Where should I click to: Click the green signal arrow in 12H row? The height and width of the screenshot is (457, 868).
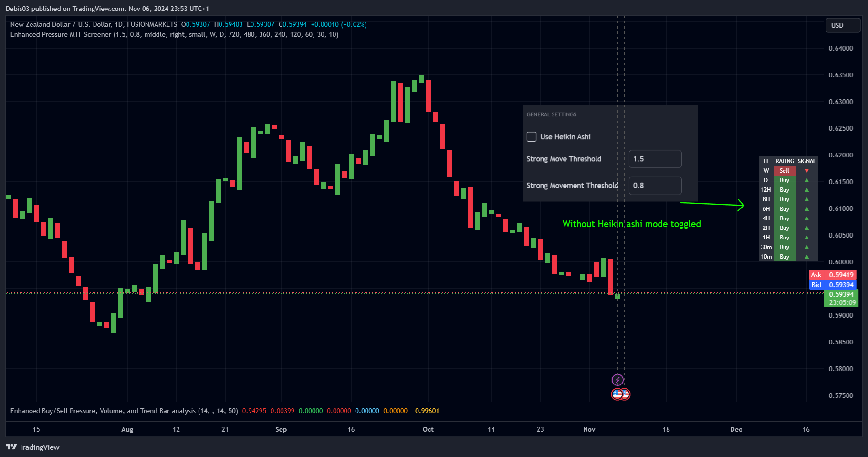click(807, 190)
